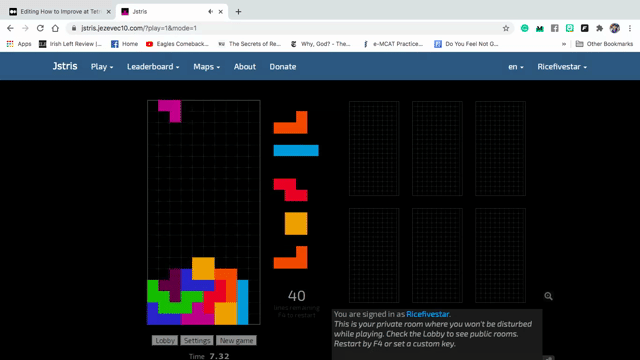The image size is (640, 360).
Task: Select the Jstris browser tab
Action: click(x=171, y=12)
